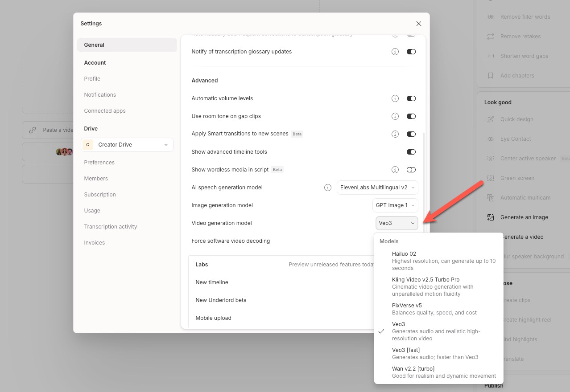Click the Remove retakes icon
The height and width of the screenshot is (392, 570).
pos(491,37)
